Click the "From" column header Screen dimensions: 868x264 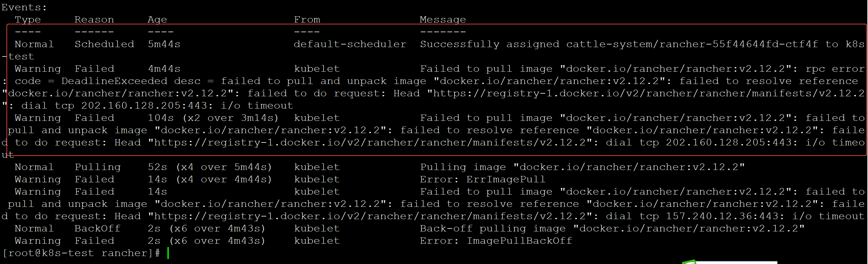(x=307, y=20)
